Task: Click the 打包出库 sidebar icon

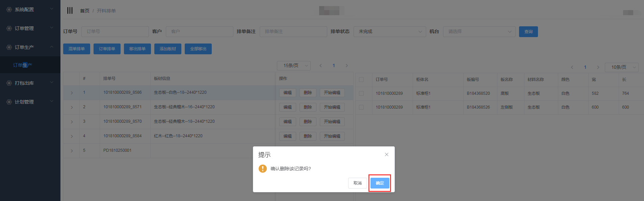Action: coord(9,83)
